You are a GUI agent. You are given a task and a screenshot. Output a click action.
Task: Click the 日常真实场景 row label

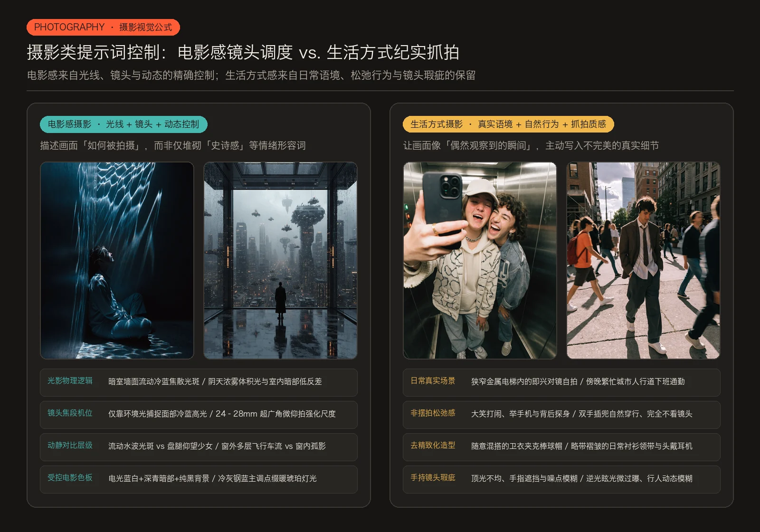click(433, 381)
